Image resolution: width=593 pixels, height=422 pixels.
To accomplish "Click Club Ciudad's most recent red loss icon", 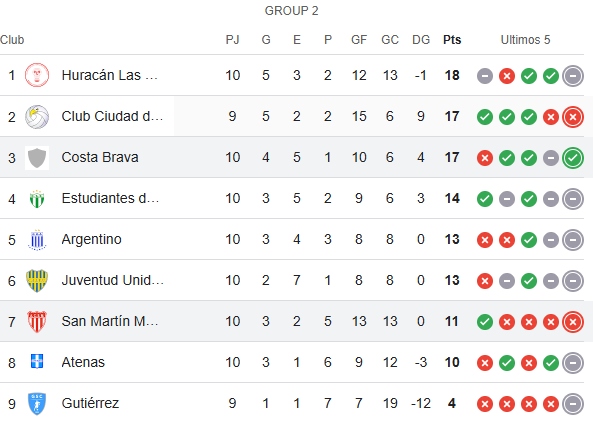I will click(573, 117).
